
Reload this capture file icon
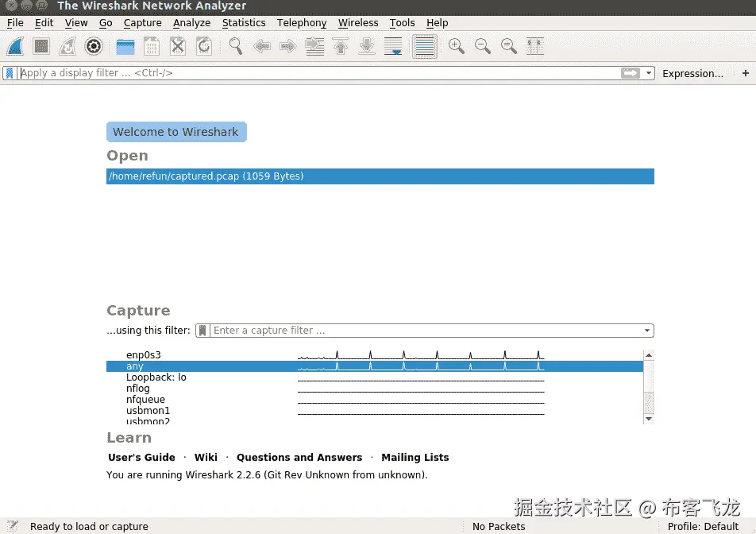(x=204, y=46)
